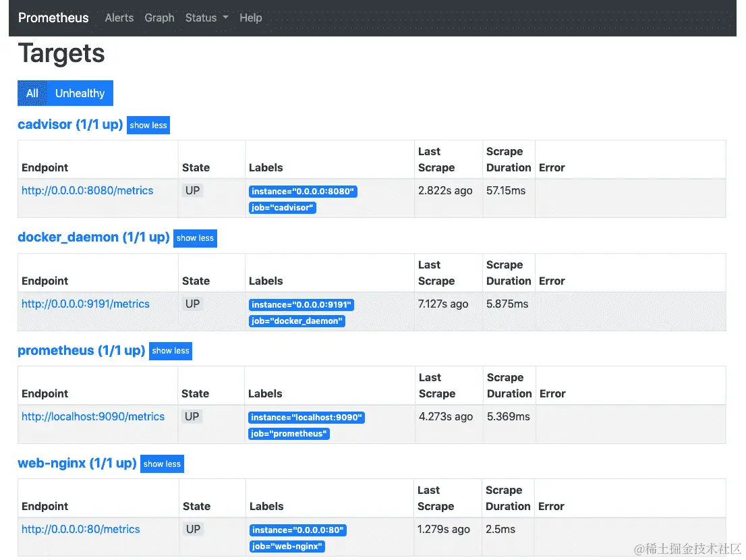Select last scrape value 1.279s ago

click(x=443, y=529)
